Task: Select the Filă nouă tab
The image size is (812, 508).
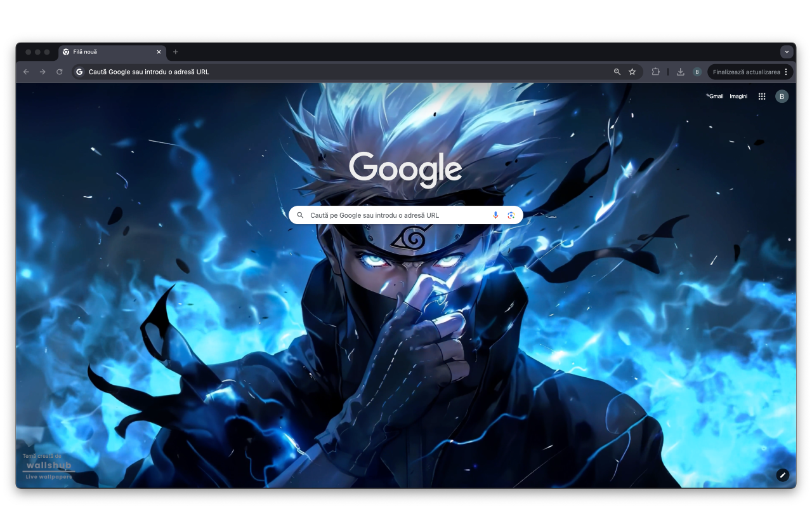Action: [x=112, y=52]
